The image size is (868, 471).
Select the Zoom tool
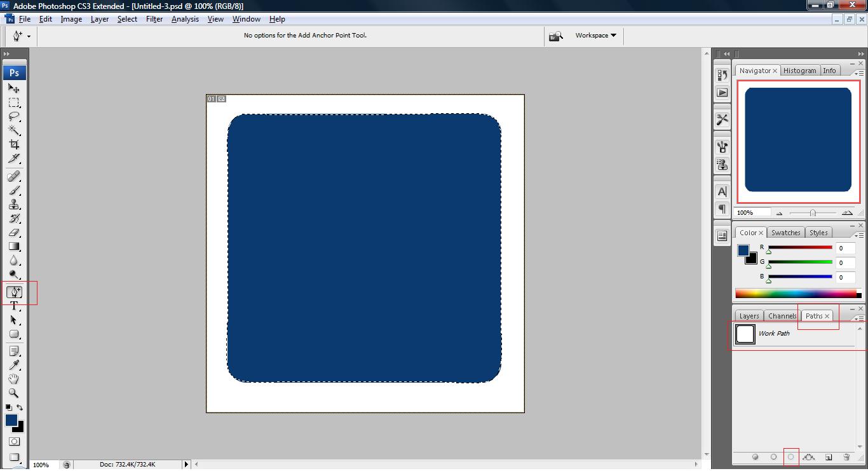[x=14, y=393]
